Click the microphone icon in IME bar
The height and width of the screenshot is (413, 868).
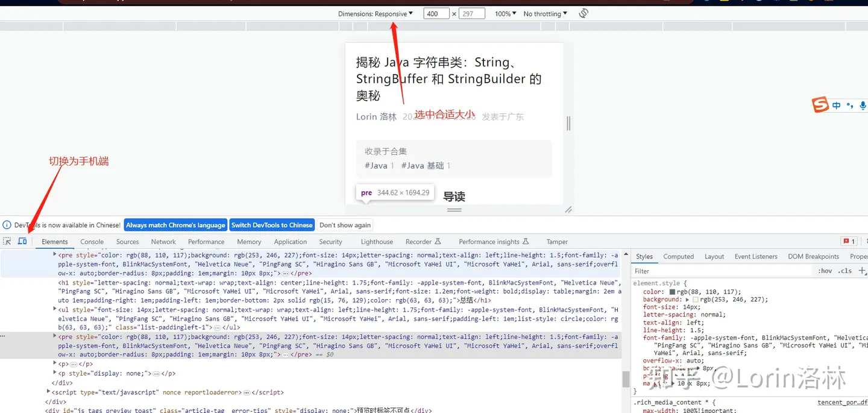[863, 105]
